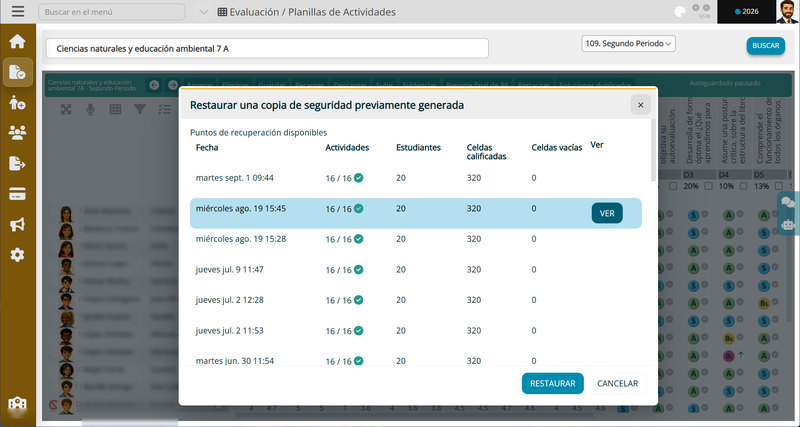Open the settings gear in sidebar
800x427 pixels.
tap(17, 255)
